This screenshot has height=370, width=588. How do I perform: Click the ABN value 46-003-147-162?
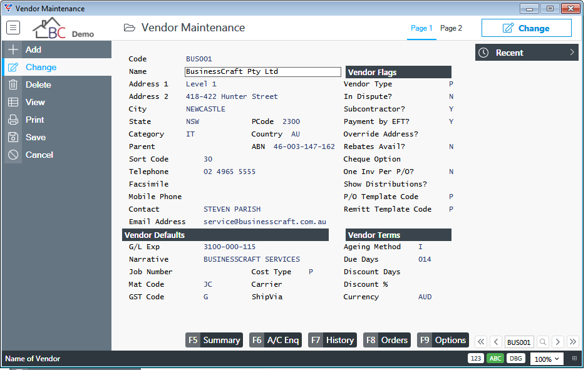[304, 146]
